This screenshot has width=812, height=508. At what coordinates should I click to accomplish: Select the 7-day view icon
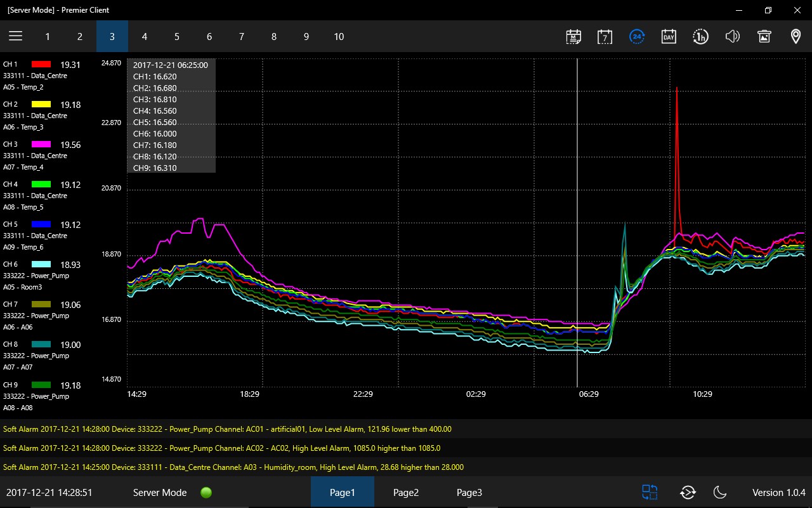pos(605,36)
